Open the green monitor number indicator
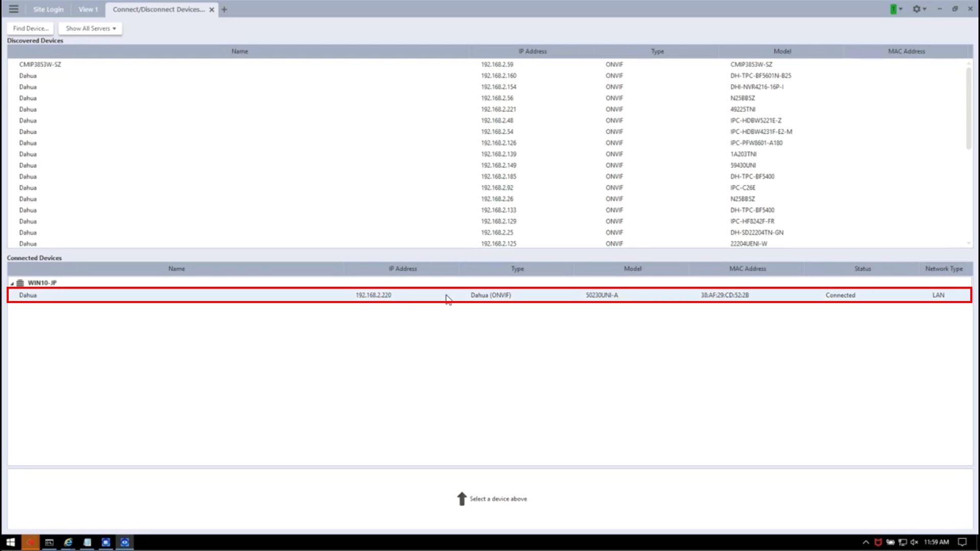Screen dimensions: 980x551 [x=893, y=9]
